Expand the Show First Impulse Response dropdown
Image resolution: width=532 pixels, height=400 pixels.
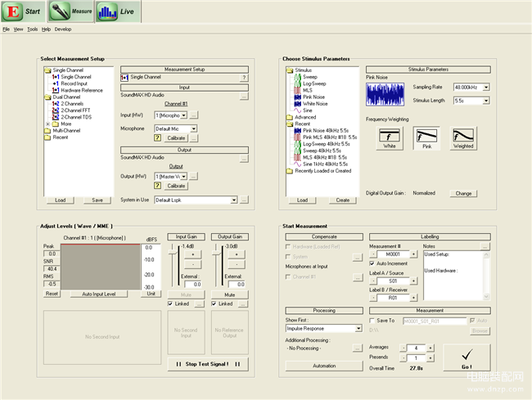coord(358,329)
